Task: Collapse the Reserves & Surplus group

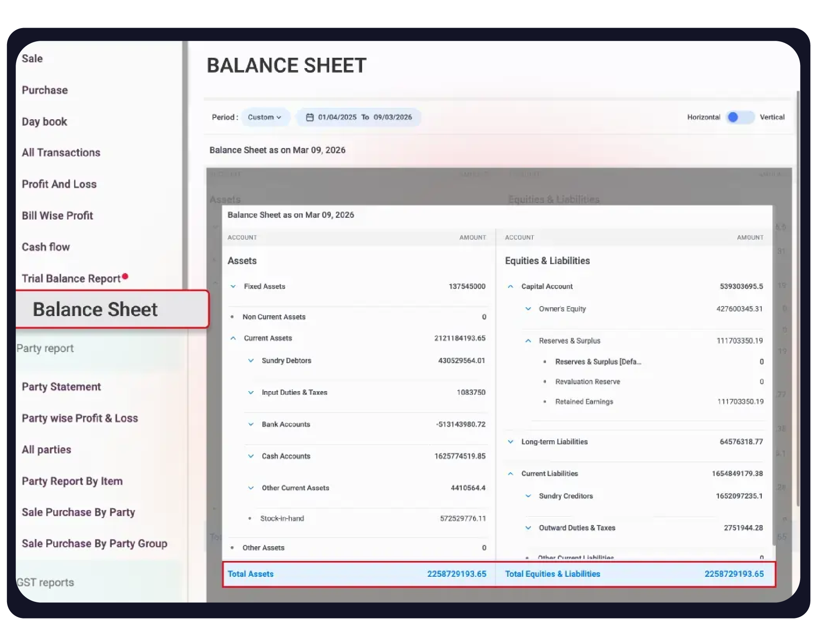Action: point(528,340)
